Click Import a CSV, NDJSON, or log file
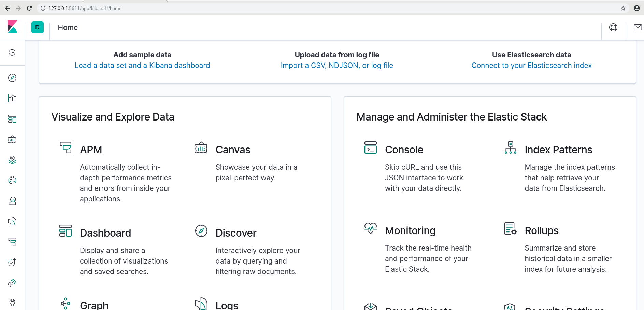The image size is (644, 310). pyautogui.click(x=337, y=66)
